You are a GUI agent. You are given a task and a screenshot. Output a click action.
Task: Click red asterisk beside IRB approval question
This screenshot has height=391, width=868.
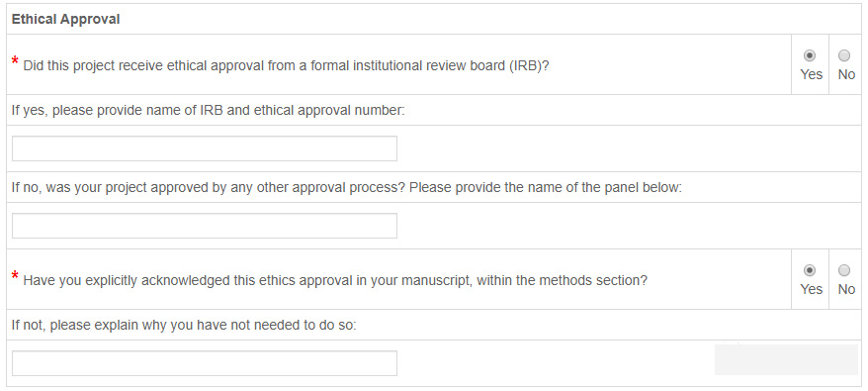pos(16,61)
